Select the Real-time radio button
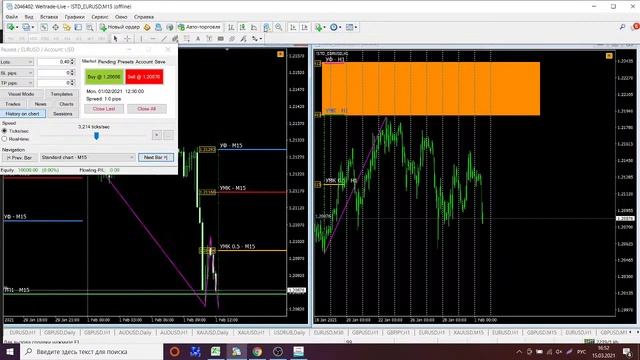This screenshot has width=640, height=360. click(x=4, y=139)
